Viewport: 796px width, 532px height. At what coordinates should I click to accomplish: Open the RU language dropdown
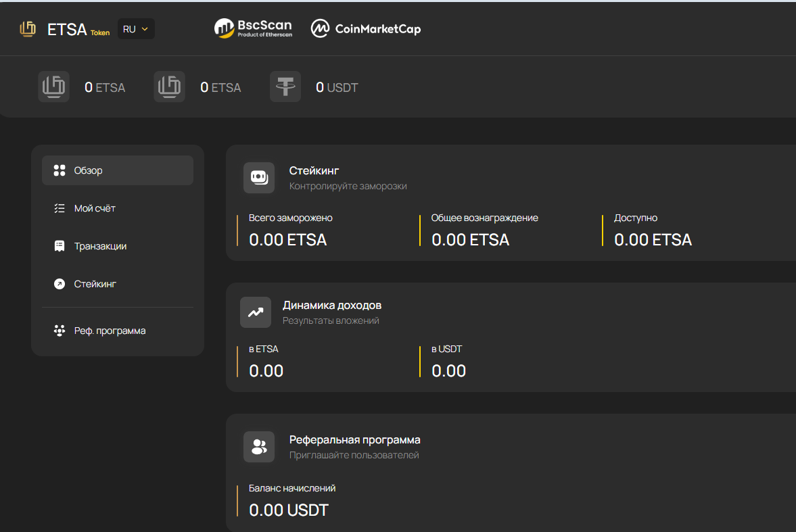point(135,29)
